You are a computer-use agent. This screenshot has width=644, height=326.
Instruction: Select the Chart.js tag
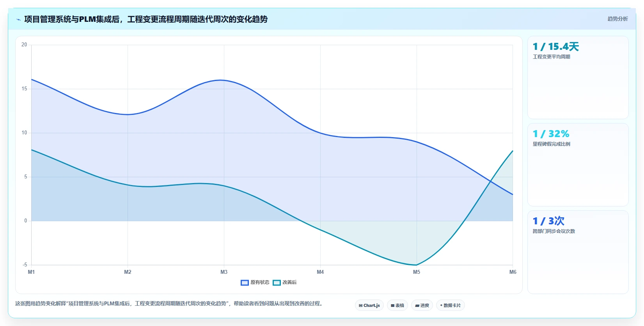point(369,305)
